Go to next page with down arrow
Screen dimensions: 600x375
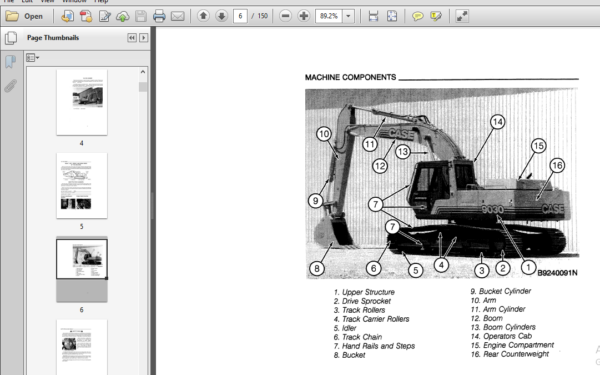coord(222,16)
